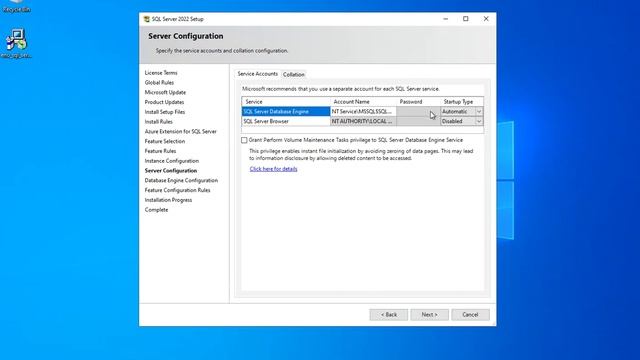This screenshot has width=640, height=360.
Task: Click the Service column header
Action: point(286,102)
